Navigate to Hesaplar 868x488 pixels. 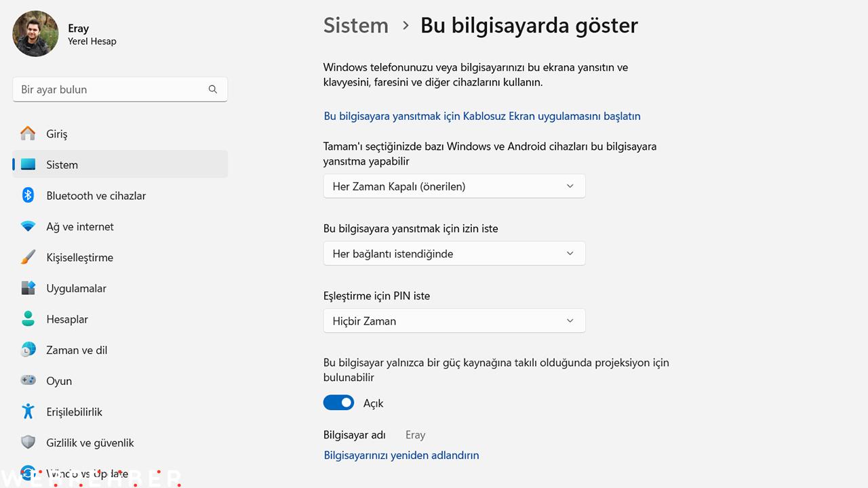pos(120,319)
